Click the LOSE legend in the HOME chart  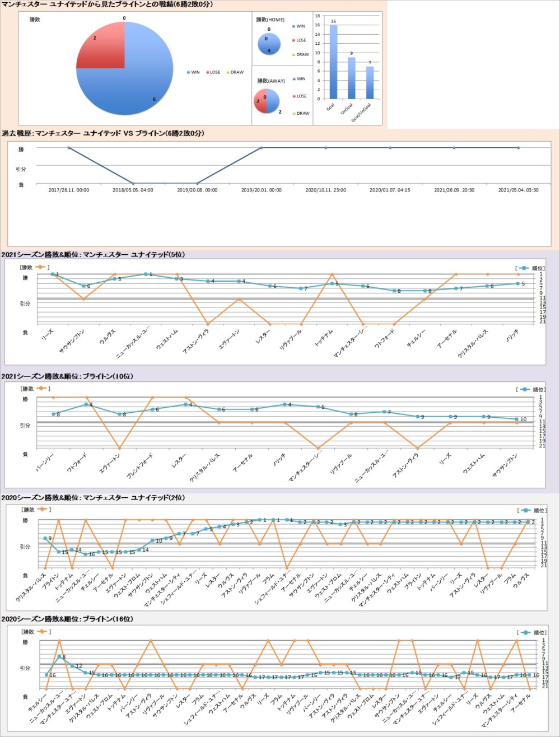(x=300, y=40)
